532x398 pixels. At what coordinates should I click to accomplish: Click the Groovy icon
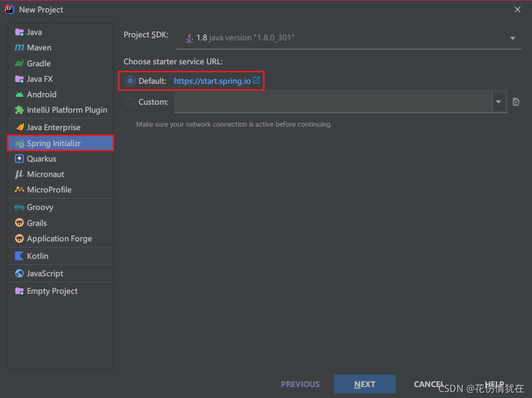[19, 207]
